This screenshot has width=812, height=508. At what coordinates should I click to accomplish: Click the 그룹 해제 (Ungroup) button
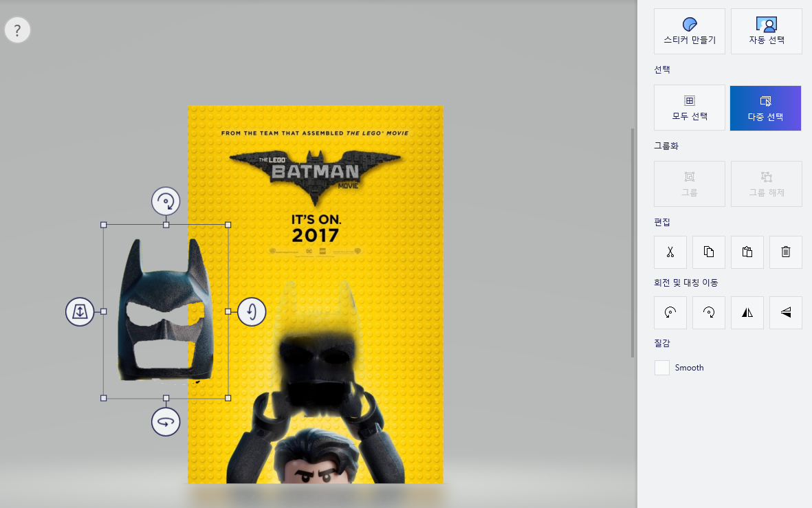click(767, 184)
